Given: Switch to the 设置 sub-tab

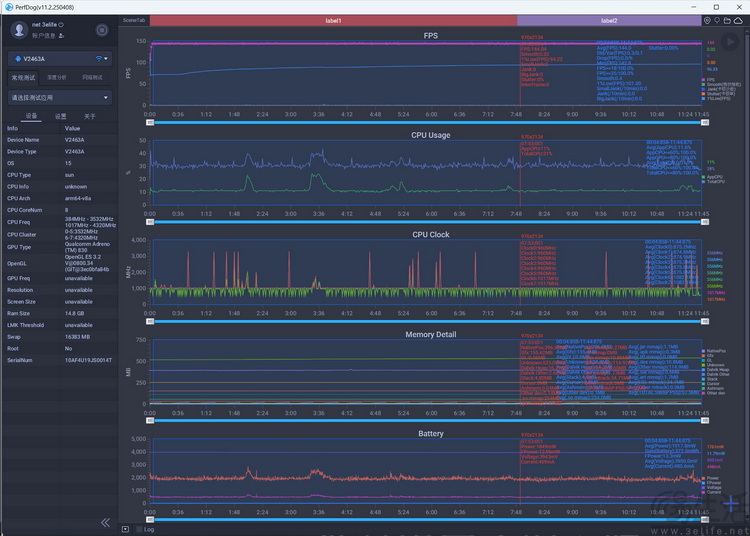Looking at the screenshot, I should tap(61, 116).
